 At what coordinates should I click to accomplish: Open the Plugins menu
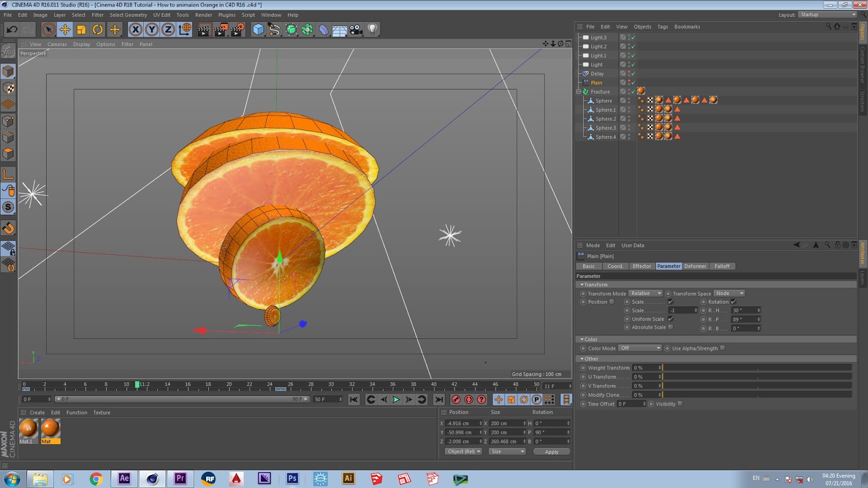point(227,15)
